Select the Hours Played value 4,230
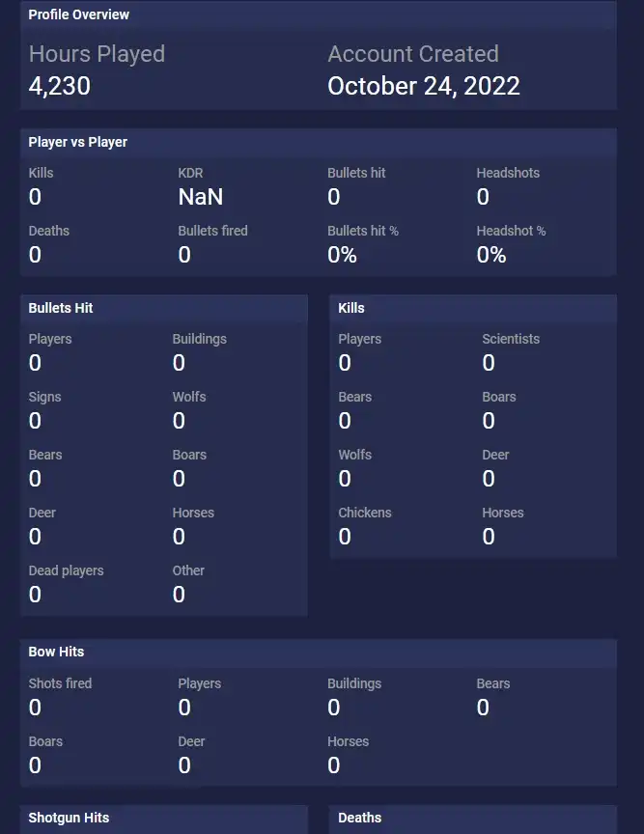This screenshot has width=644, height=834. coord(60,86)
